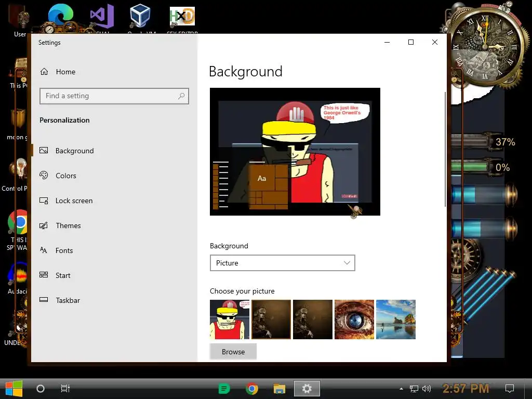Choose the fiery eye picture thumbnail
Screen dimensions: 532x399
[x=354, y=320]
